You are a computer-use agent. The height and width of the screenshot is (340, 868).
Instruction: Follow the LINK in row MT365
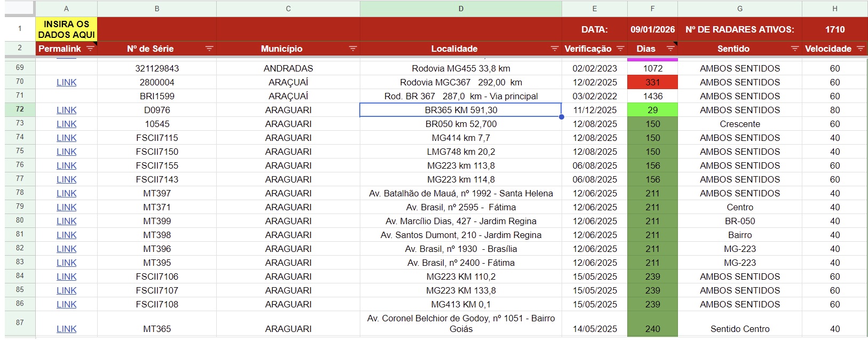[66, 329]
